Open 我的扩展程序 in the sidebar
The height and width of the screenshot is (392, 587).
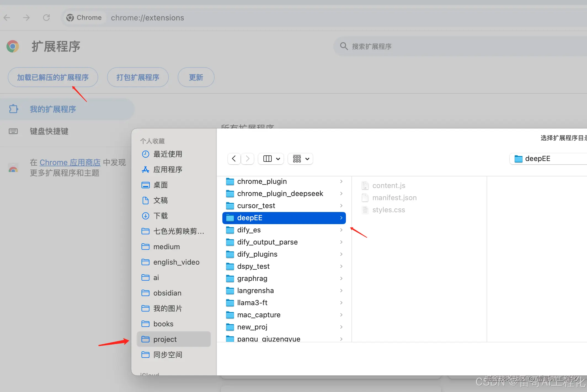(67, 109)
